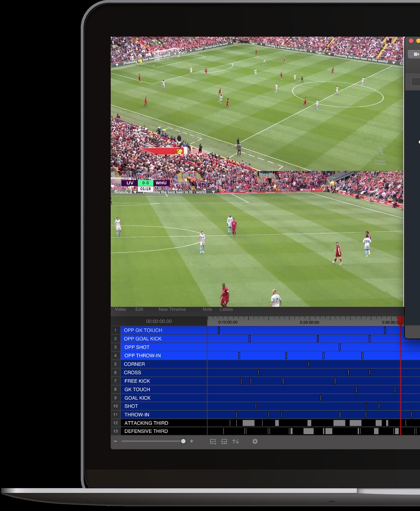The width and height of the screenshot is (420, 511).
Task: Select the SHOT row label
Action: pos(131,406)
